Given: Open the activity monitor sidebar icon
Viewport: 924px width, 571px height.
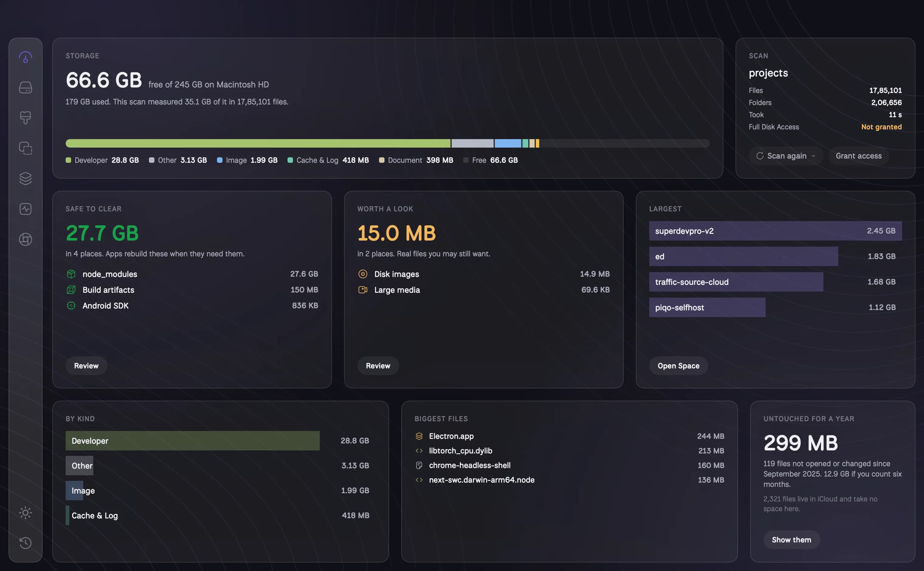Looking at the screenshot, I should click(x=25, y=209).
